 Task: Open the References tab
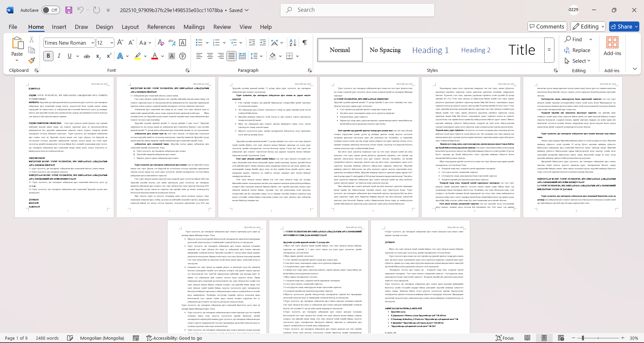coord(161,27)
